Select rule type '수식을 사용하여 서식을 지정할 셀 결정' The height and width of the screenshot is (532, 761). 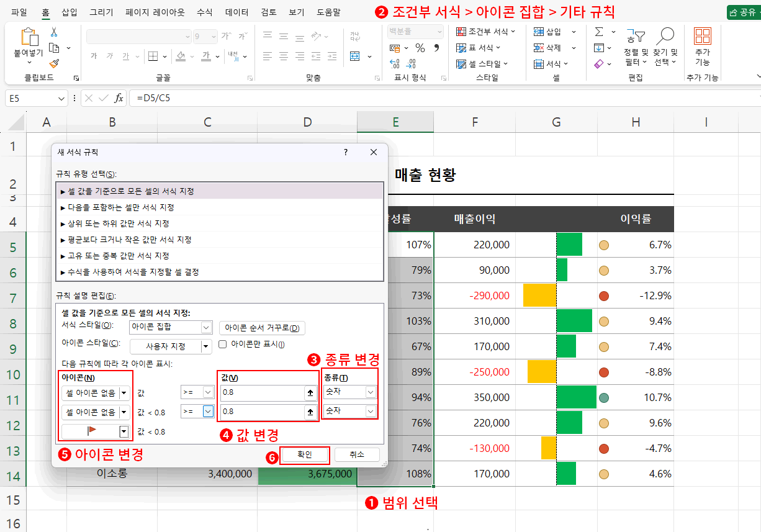[220, 272]
